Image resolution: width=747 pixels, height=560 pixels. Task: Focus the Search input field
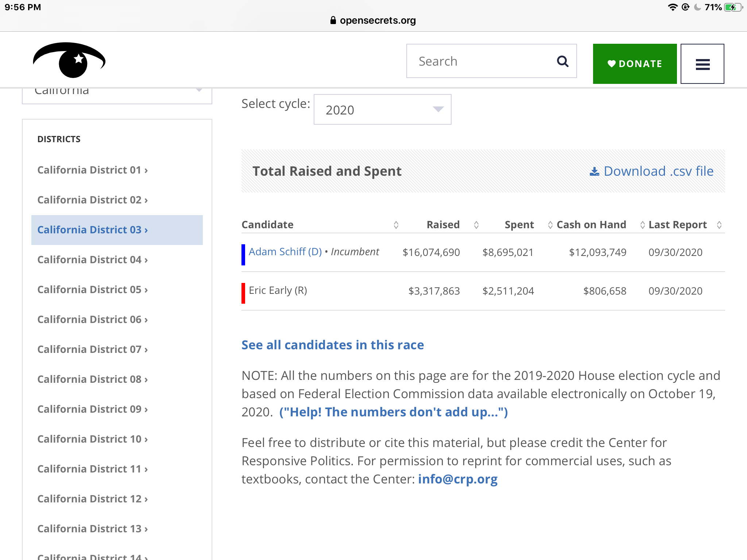click(491, 61)
